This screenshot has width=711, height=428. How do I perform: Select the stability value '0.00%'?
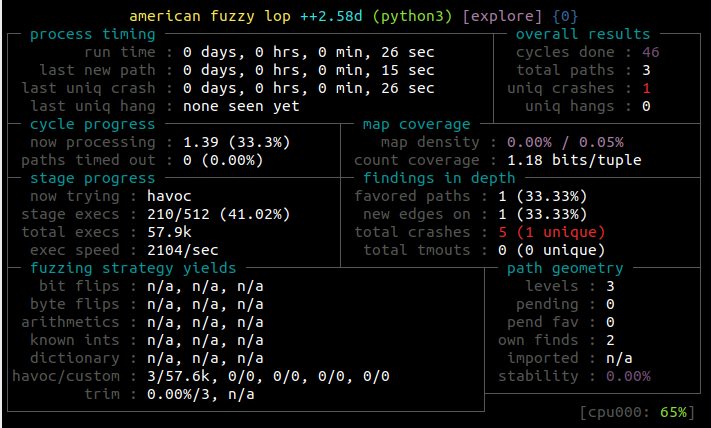pos(628,376)
